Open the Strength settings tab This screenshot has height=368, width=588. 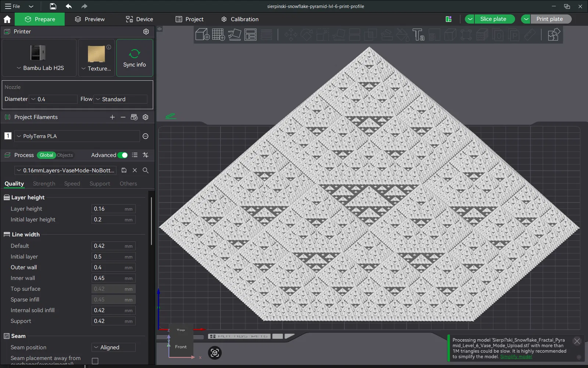point(44,184)
